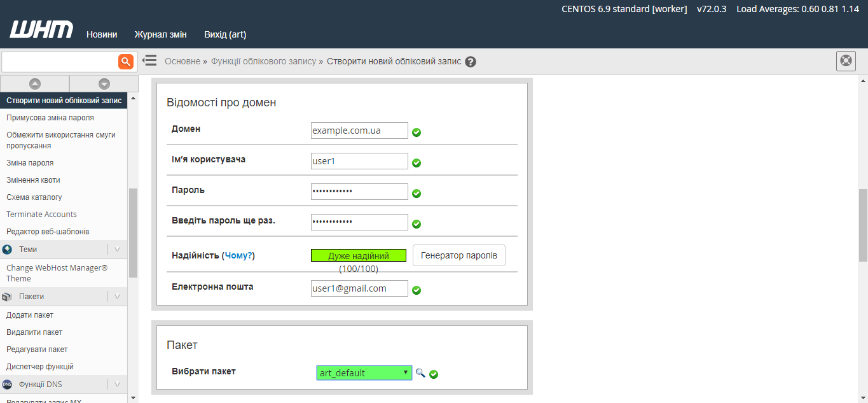868x403 pixels.
Task: Click the sidebar scroll-down circle arrow
Action: pos(104,83)
